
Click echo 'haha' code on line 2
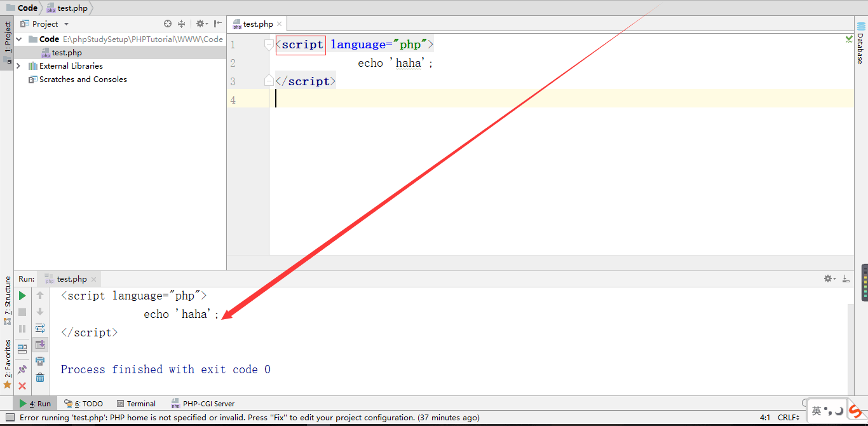pos(395,63)
